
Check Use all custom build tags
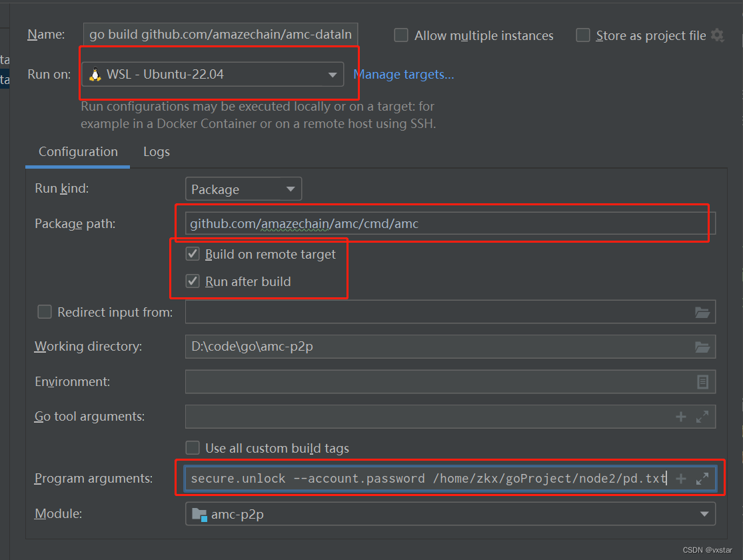click(193, 447)
